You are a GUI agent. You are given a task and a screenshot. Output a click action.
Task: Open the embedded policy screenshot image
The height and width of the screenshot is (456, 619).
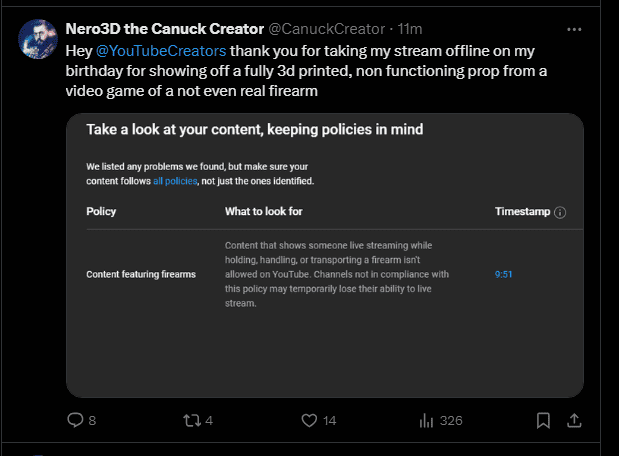point(325,255)
